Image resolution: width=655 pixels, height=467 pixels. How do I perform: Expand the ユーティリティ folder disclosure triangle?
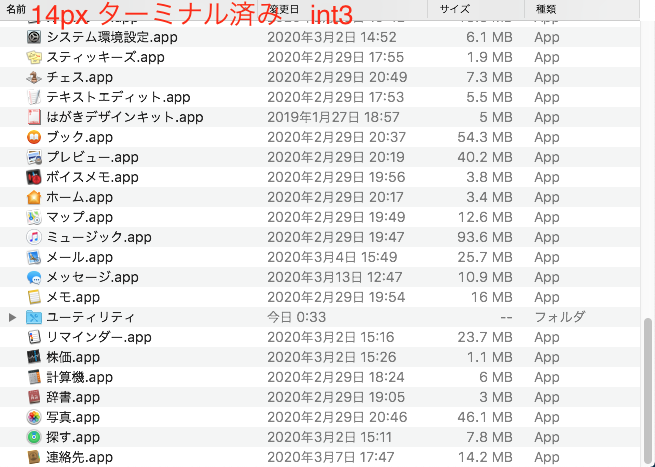point(13,317)
